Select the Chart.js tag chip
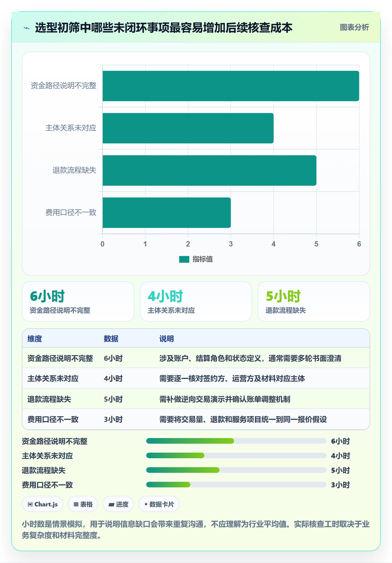 [x=43, y=504]
